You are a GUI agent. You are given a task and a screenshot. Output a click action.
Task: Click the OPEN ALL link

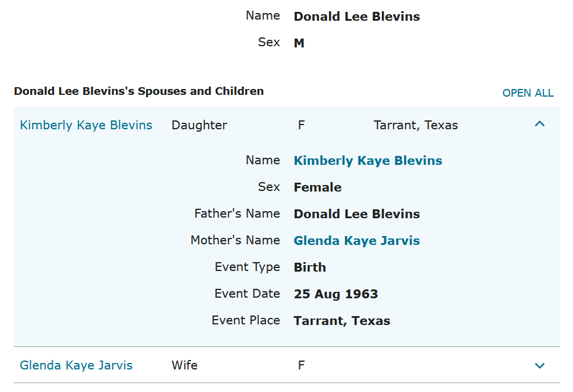528,93
